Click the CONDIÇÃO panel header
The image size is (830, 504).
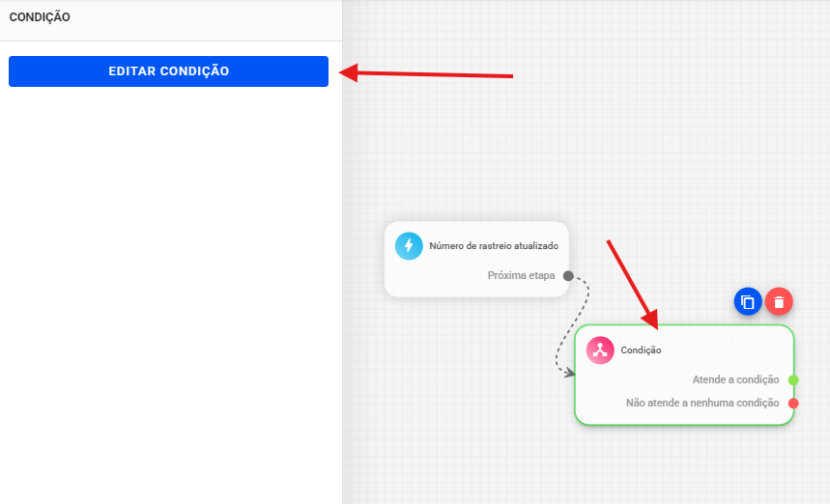coord(40,17)
